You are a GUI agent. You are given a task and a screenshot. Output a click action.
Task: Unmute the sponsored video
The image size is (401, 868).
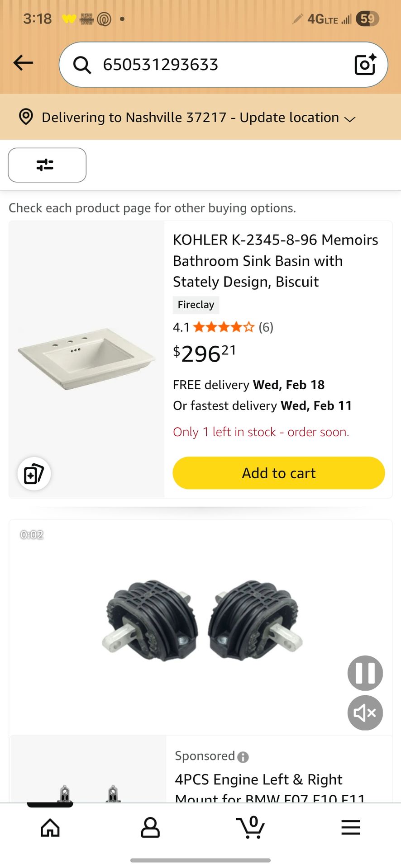(x=365, y=713)
